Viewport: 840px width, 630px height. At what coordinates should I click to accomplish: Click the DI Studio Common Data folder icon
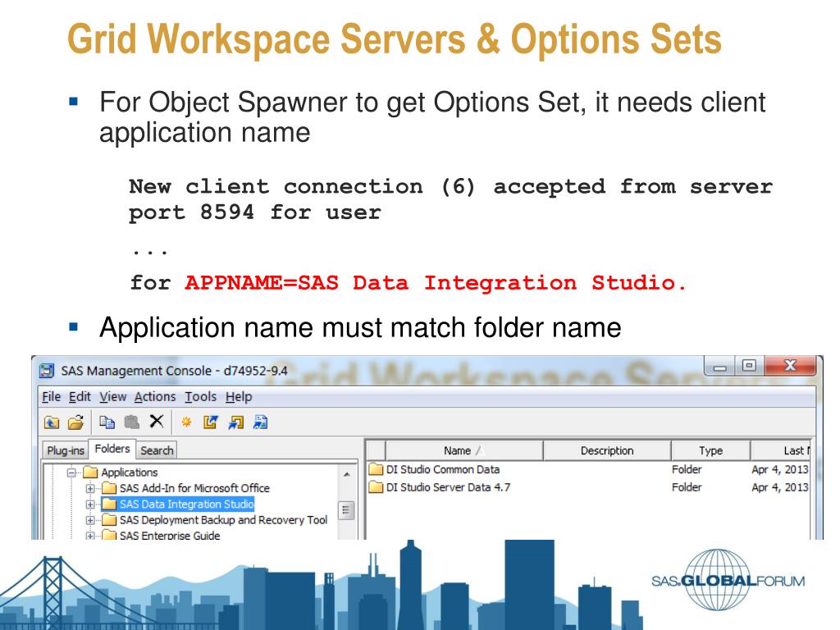376,469
